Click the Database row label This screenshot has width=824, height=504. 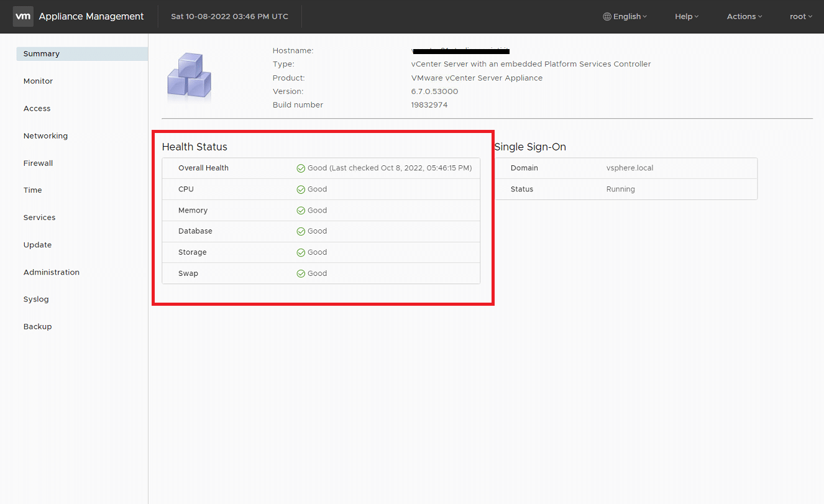[195, 231]
